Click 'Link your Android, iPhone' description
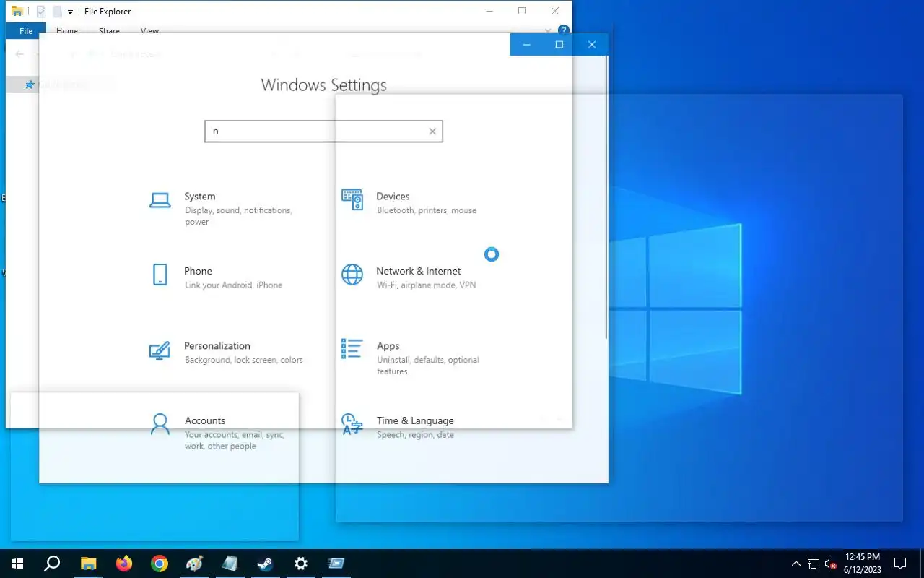This screenshot has width=924, height=578. [x=233, y=285]
